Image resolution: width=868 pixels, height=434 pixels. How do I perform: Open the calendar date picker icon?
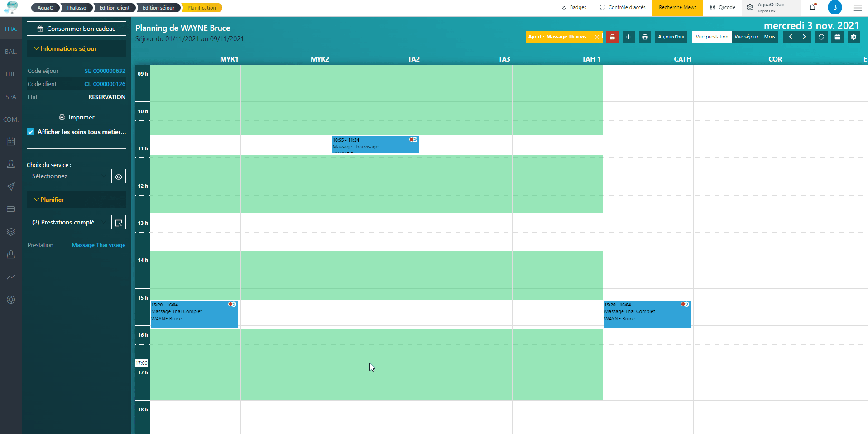(x=837, y=37)
